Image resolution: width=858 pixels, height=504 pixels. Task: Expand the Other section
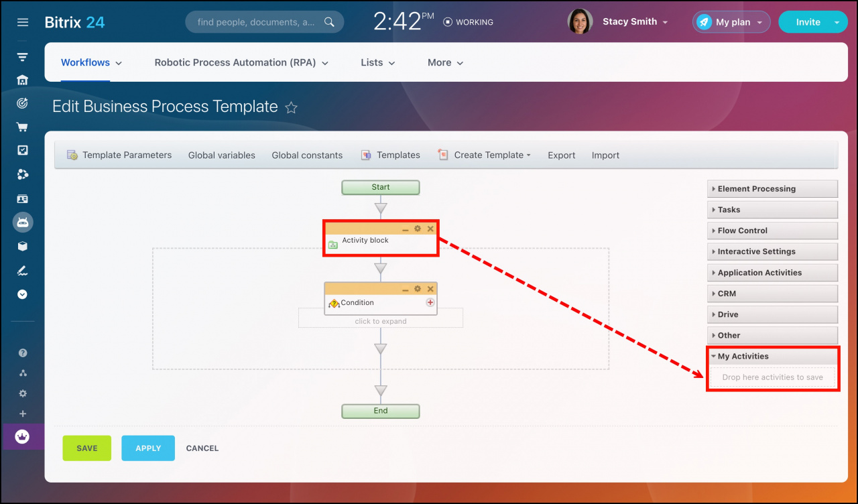coord(772,336)
